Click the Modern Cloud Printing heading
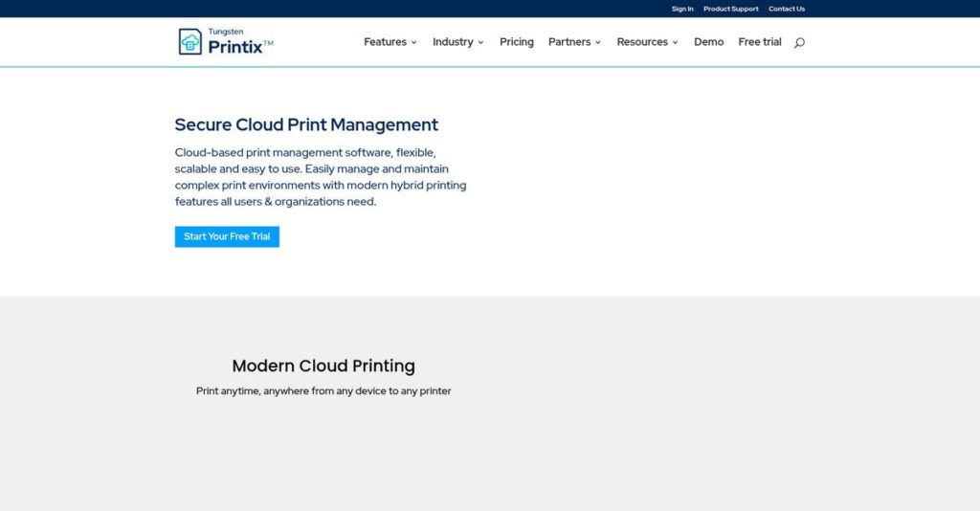980x511 pixels. pyautogui.click(x=323, y=366)
